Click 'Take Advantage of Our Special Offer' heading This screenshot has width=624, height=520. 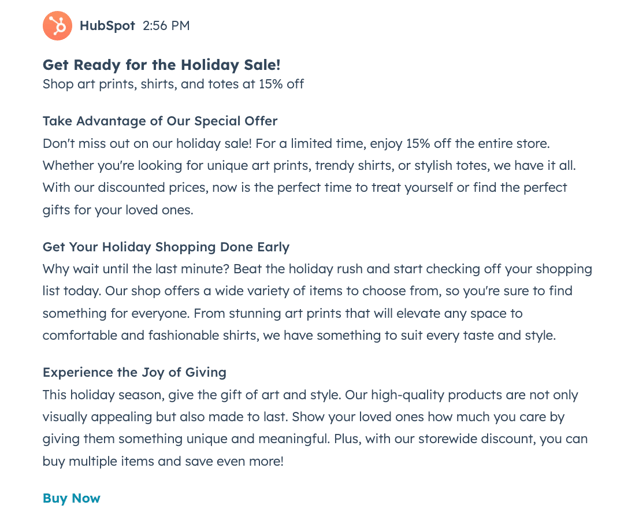[164, 121]
